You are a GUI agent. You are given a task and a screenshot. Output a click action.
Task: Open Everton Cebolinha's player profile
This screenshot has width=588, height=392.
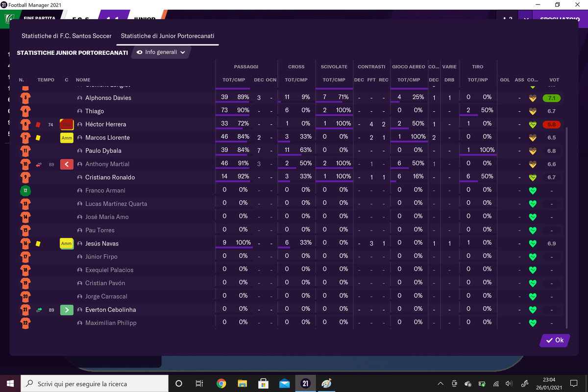111,310
